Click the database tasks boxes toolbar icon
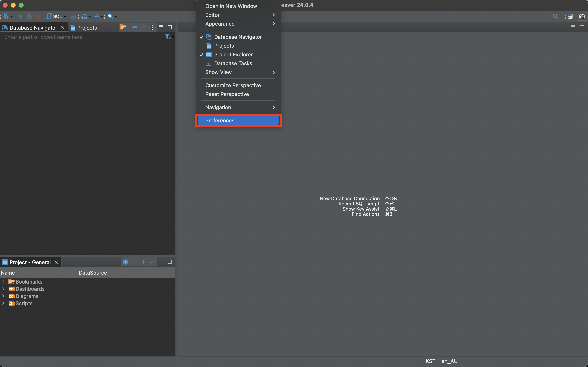Viewport: 588px width, 367px height. (96, 16)
